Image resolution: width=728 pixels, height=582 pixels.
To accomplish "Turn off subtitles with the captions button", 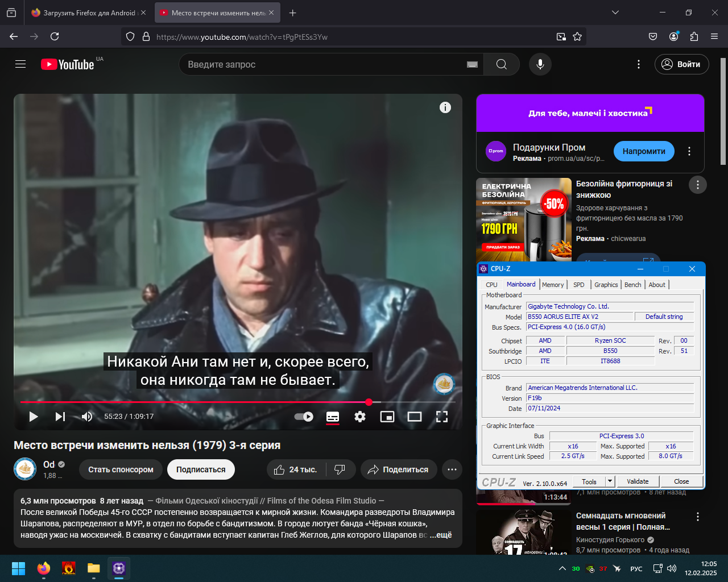I will click(333, 417).
